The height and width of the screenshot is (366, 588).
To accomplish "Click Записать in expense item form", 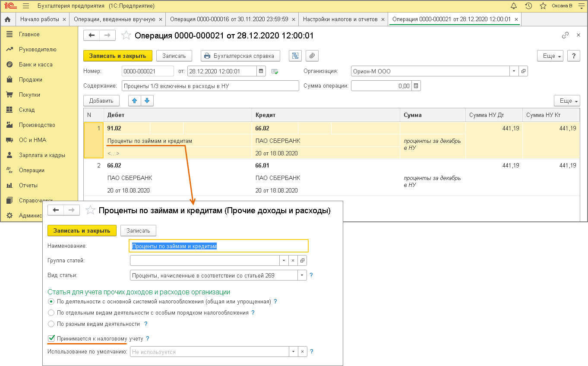I will (x=138, y=230).
